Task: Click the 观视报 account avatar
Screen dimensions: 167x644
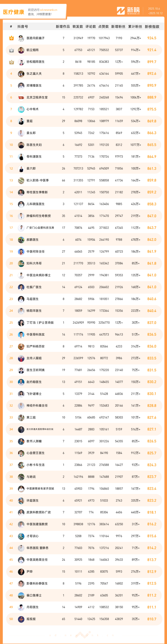Action: coord(21,619)
